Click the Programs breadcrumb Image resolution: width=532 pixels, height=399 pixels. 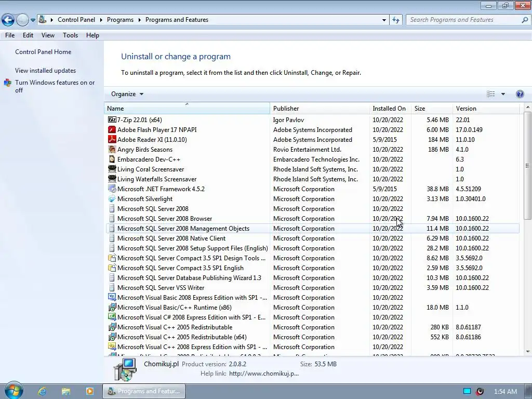tap(120, 20)
